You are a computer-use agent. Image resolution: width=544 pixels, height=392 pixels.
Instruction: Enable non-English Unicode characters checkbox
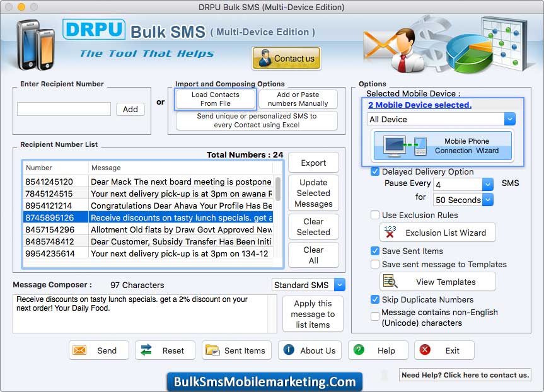tap(374, 316)
